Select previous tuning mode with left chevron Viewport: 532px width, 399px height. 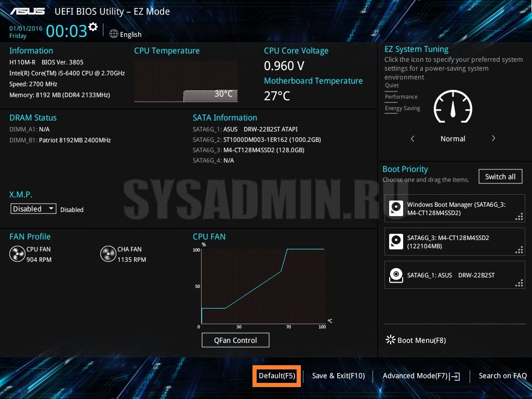point(413,139)
